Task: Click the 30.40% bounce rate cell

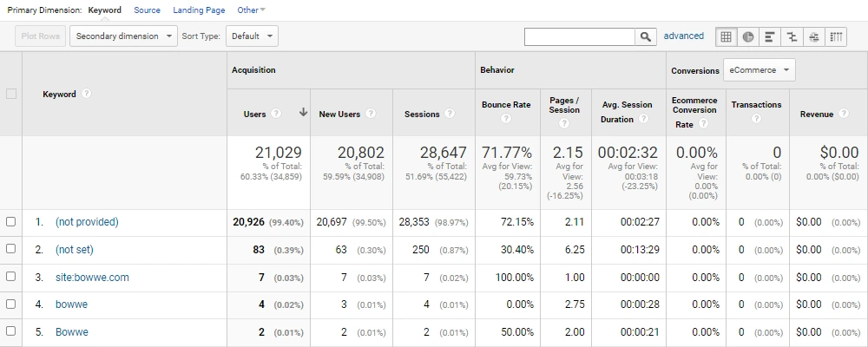Action: point(517,250)
